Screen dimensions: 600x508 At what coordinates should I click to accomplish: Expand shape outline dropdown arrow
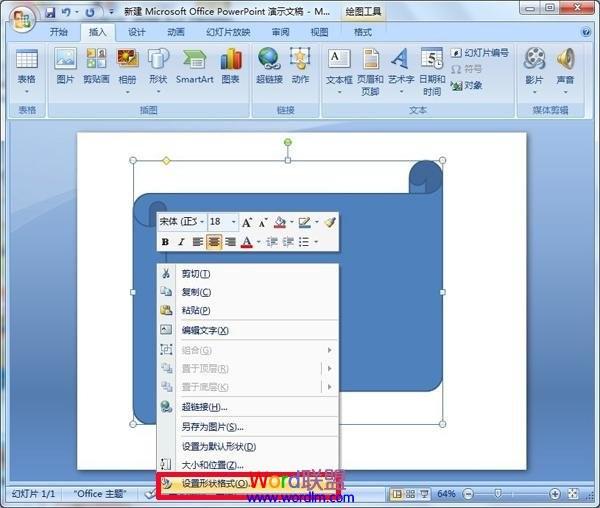click(x=317, y=222)
